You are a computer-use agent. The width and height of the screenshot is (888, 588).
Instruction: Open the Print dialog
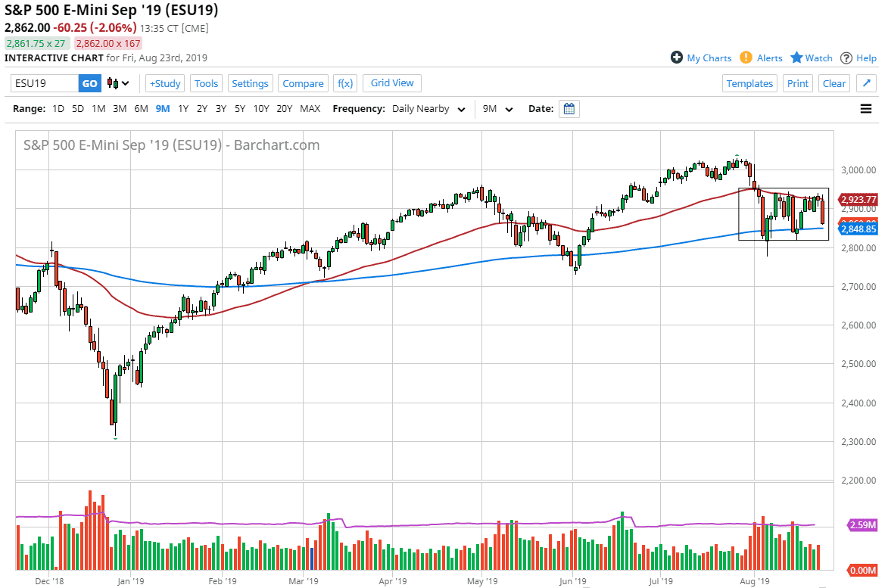(798, 83)
